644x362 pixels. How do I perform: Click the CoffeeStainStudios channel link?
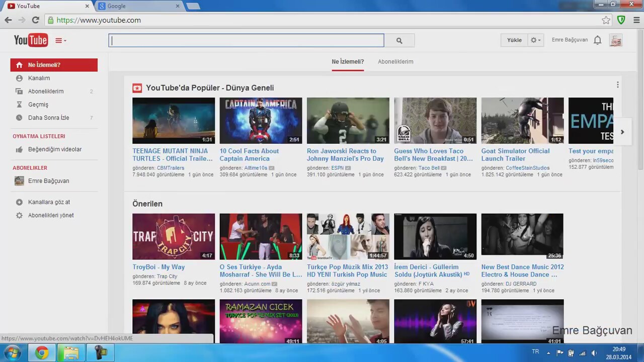[x=528, y=168]
